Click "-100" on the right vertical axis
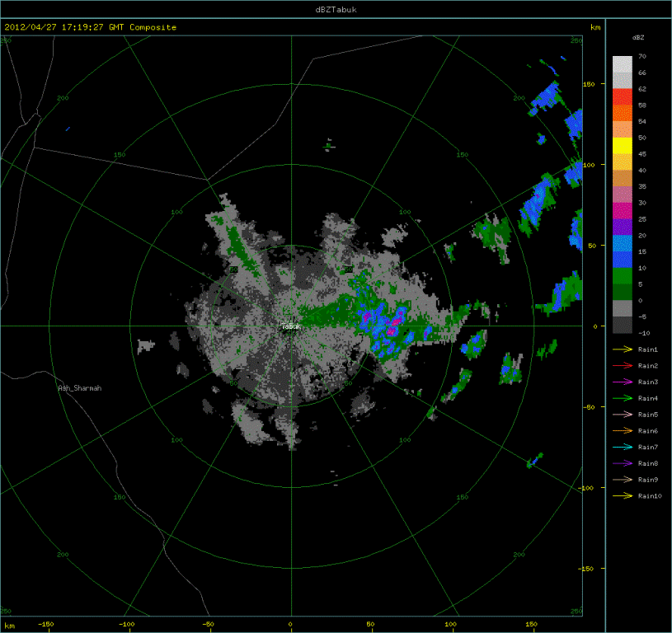The image size is (672, 633). coord(586,488)
